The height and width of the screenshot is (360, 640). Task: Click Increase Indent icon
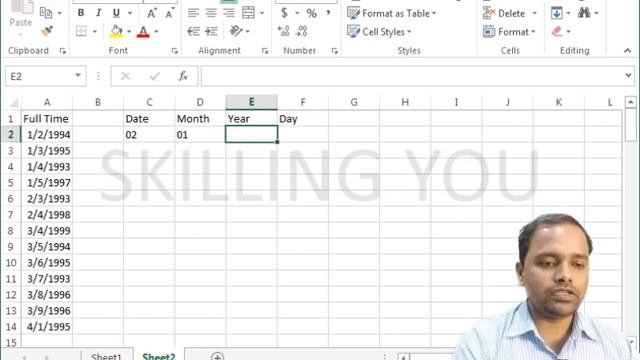(x=211, y=31)
